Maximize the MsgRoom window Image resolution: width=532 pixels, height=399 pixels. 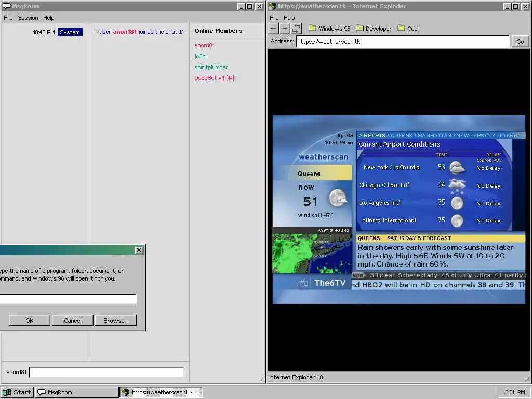click(x=250, y=6)
